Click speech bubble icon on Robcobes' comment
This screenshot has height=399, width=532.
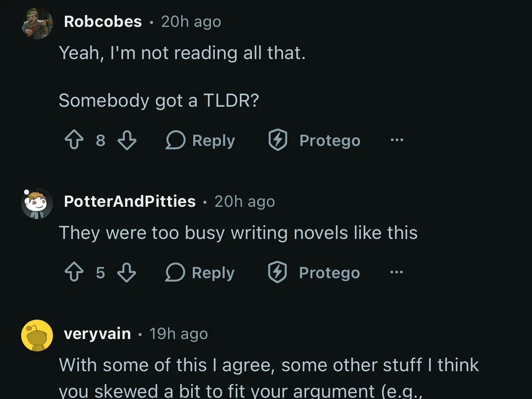pos(175,141)
